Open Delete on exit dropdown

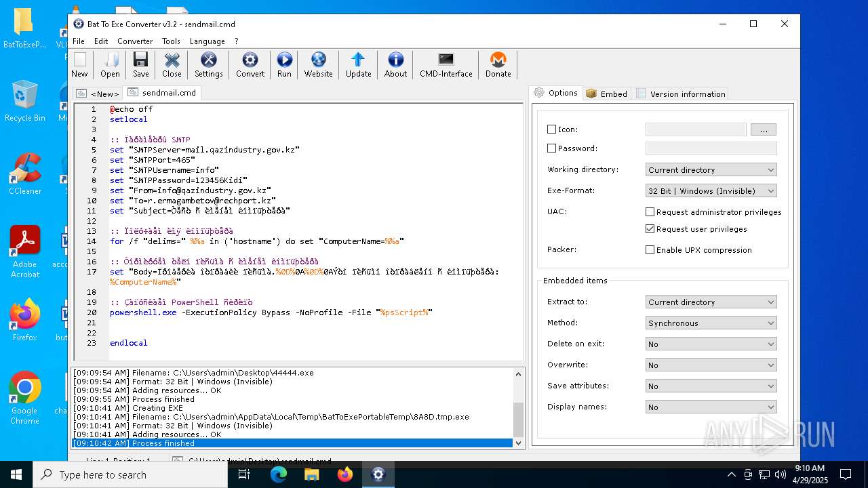coord(711,344)
